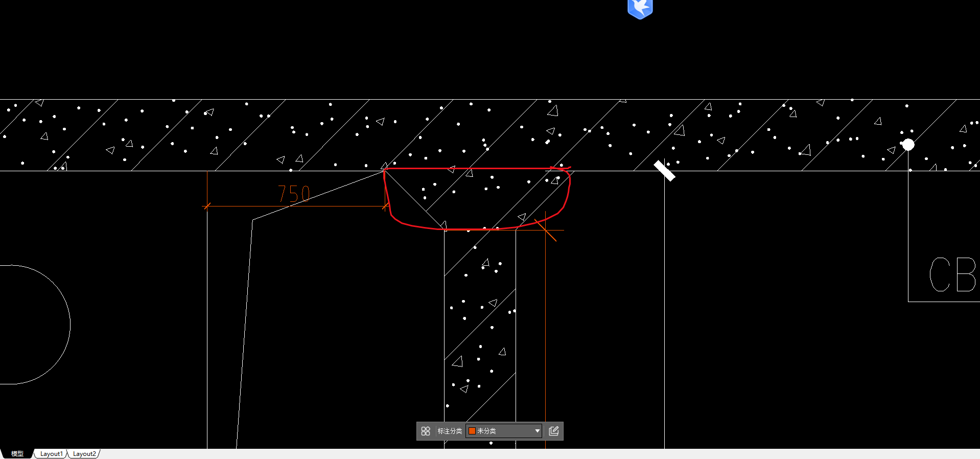Select the 750 dimension text

coord(294,194)
